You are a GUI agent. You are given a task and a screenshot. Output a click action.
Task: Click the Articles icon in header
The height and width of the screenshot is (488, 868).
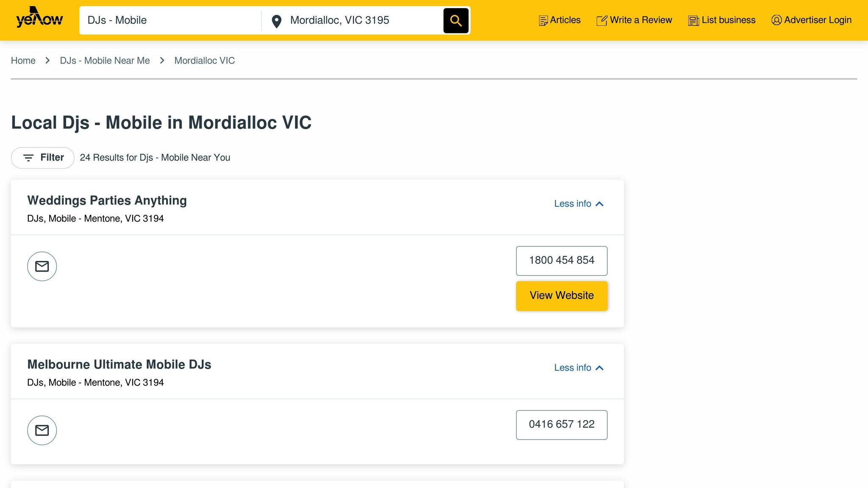[x=543, y=20]
